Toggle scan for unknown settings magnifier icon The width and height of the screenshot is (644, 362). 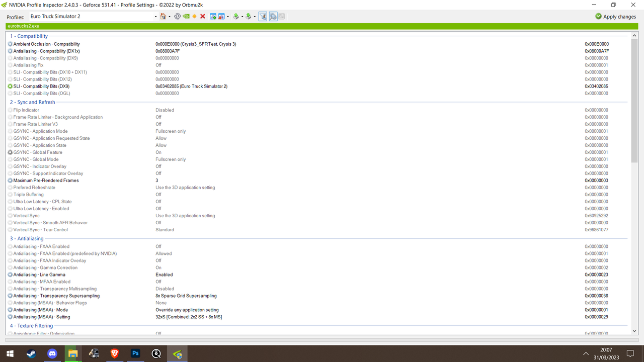(x=273, y=16)
